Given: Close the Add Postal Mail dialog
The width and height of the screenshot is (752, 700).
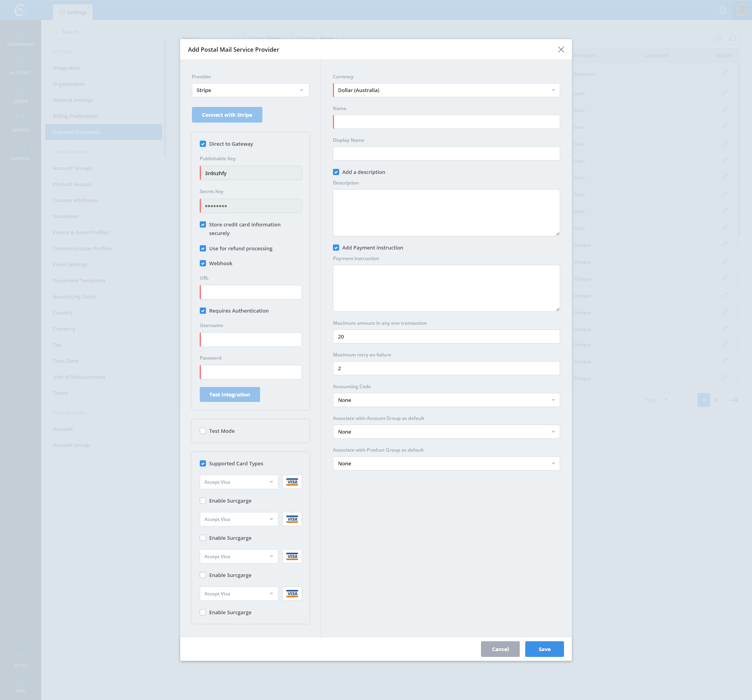Looking at the screenshot, I should (x=561, y=49).
